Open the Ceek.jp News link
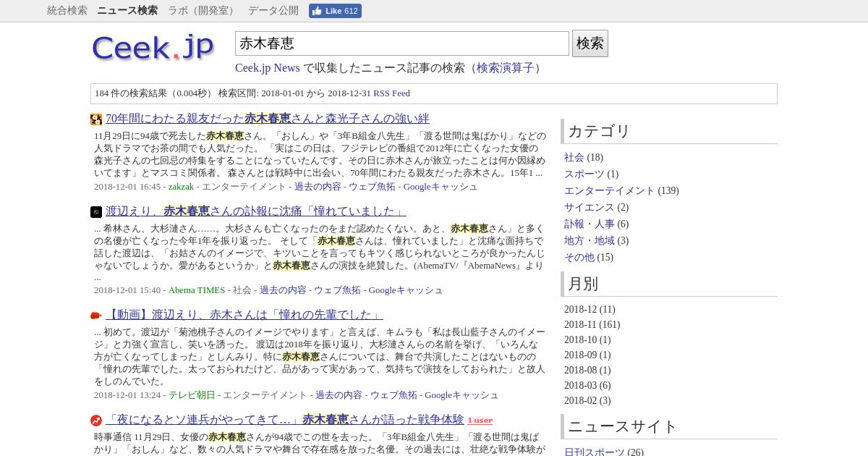Viewport: 868px width, 456px height. [268, 67]
